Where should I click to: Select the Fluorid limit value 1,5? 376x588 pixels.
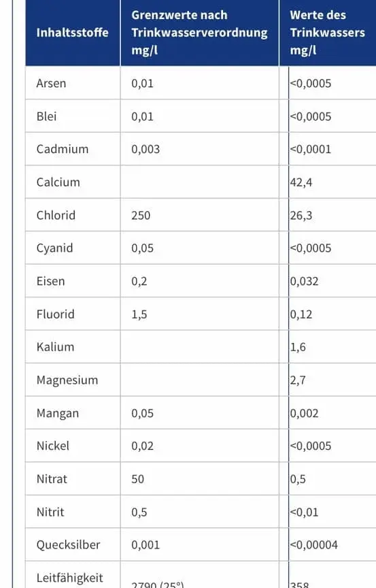pos(139,314)
